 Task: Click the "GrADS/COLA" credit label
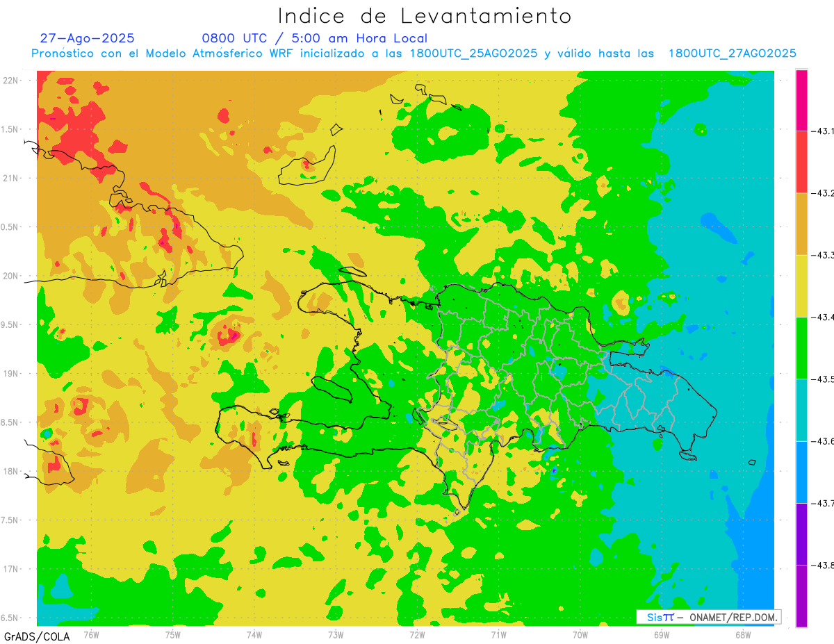click(x=35, y=636)
